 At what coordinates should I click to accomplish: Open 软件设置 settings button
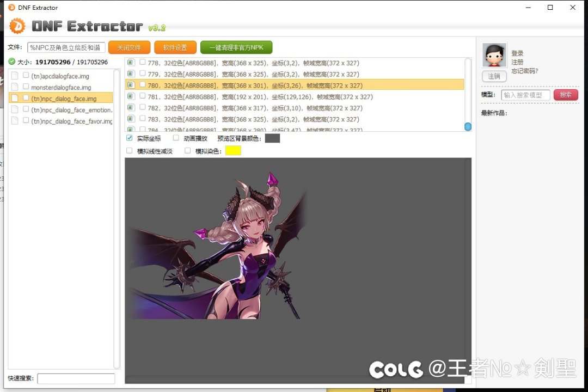tap(175, 48)
